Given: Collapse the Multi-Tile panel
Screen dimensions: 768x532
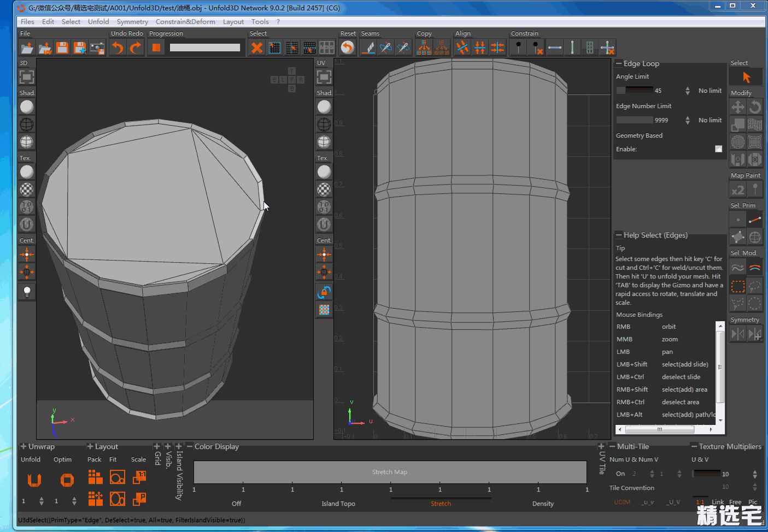Looking at the screenshot, I should click(612, 446).
